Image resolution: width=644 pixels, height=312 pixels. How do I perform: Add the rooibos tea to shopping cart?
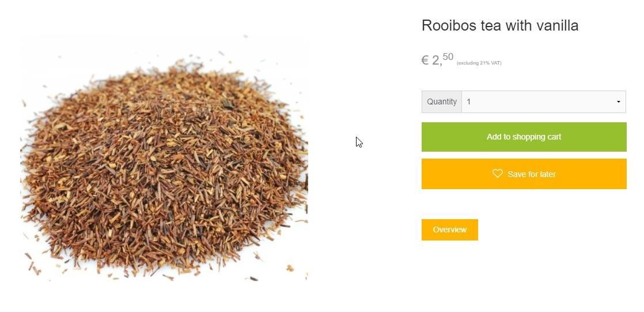[x=524, y=137]
